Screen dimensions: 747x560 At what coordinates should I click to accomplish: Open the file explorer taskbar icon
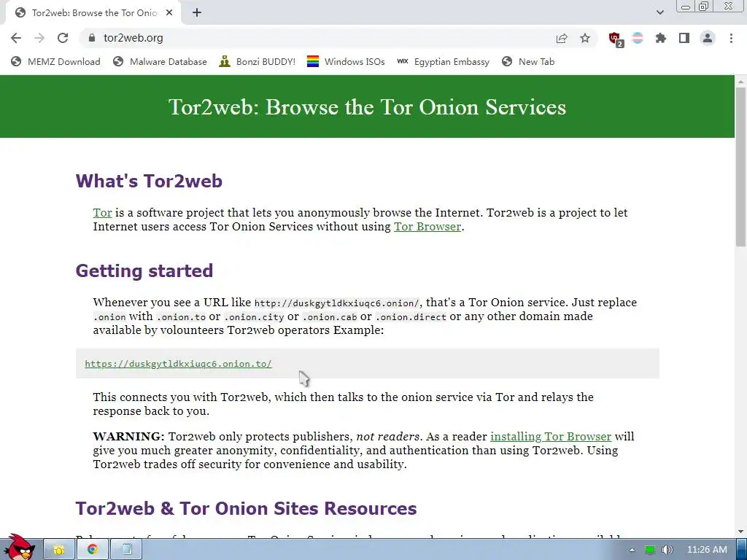coord(58,550)
